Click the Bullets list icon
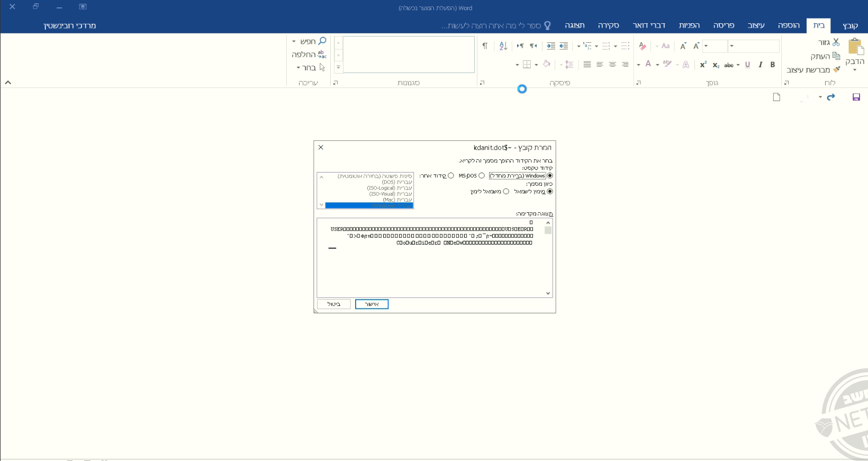Screen dimensions: 868x461 pyautogui.click(x=625, y=46)
